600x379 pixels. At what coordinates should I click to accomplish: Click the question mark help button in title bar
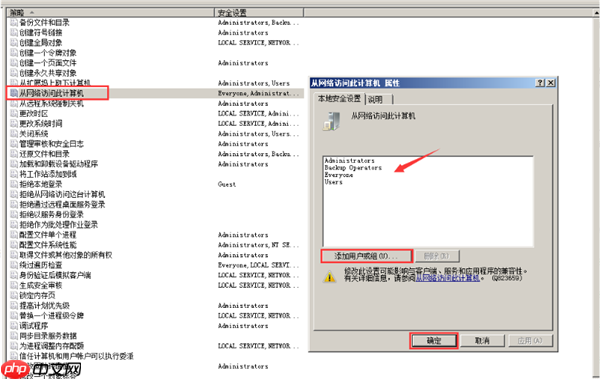(540, 83)
